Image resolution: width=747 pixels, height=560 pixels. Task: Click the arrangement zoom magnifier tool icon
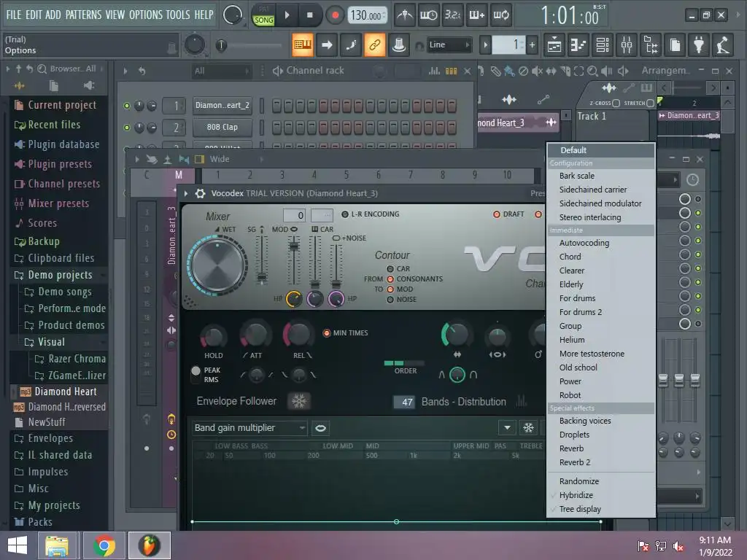tap(592, 71)
